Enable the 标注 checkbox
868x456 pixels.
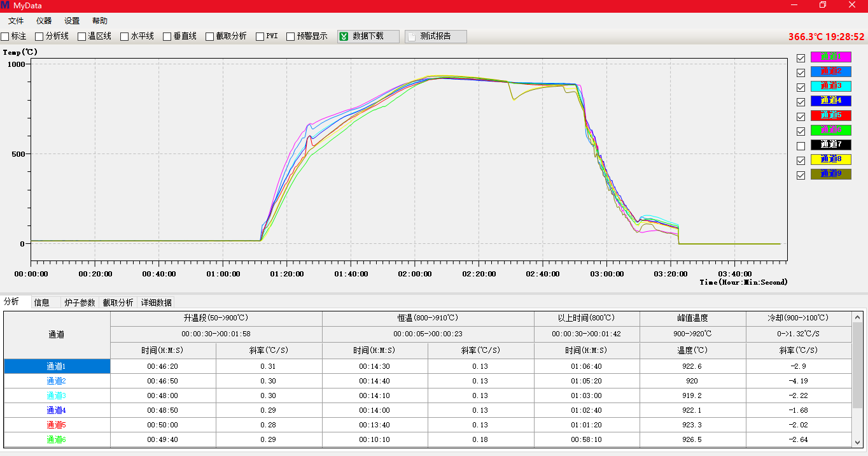click(5, 36)
